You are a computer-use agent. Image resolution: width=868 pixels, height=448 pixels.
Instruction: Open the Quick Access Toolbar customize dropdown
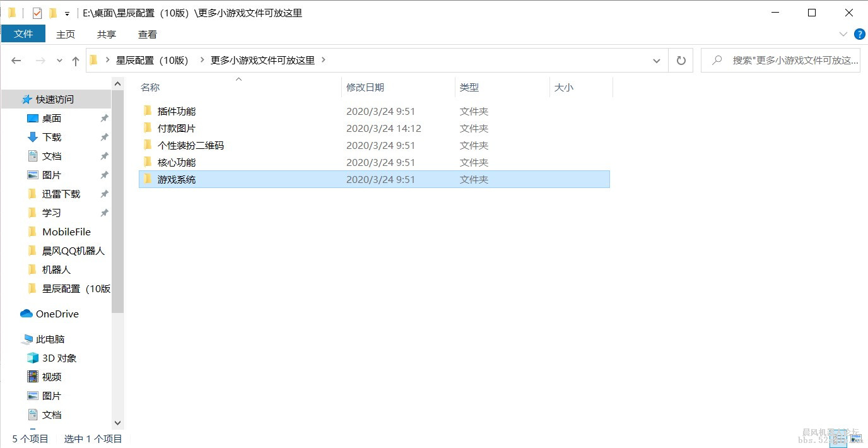67,12
